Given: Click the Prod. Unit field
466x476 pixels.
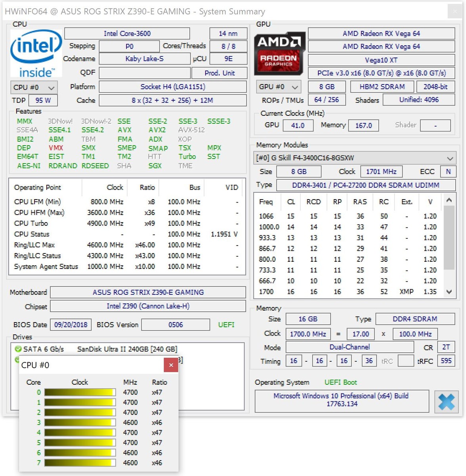Looking at the screenshot, I should pos(220,73).
